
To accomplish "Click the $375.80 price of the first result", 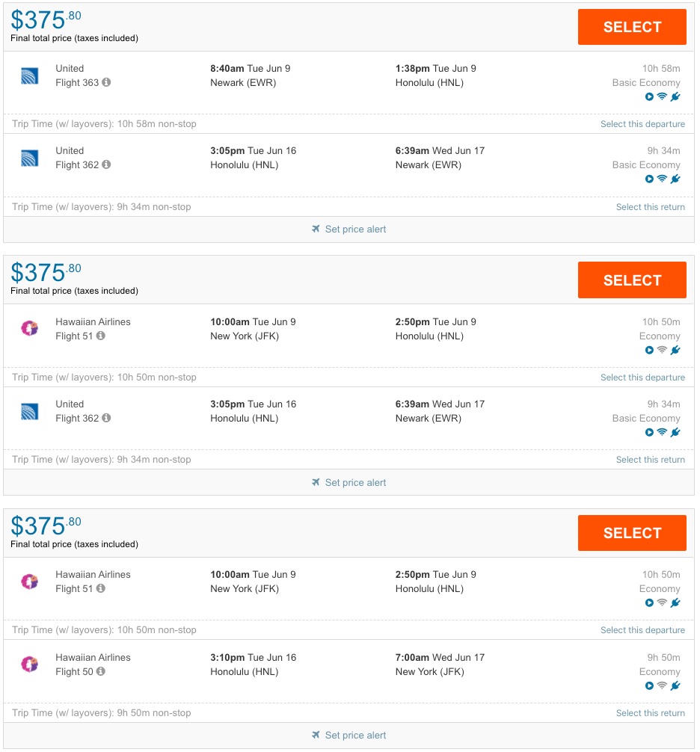I will click(46, 19).
